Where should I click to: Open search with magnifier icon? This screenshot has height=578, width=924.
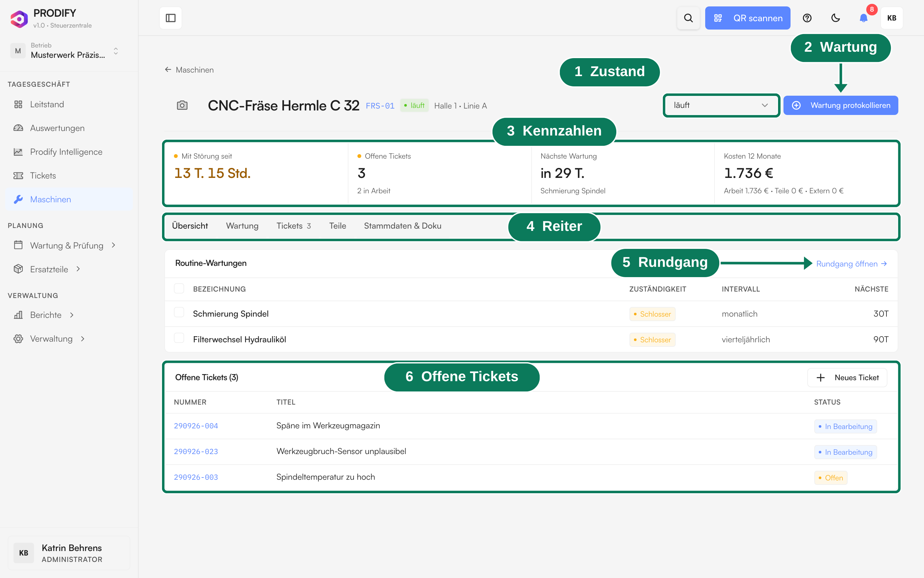pyautogui.click(x=688, y=18)
